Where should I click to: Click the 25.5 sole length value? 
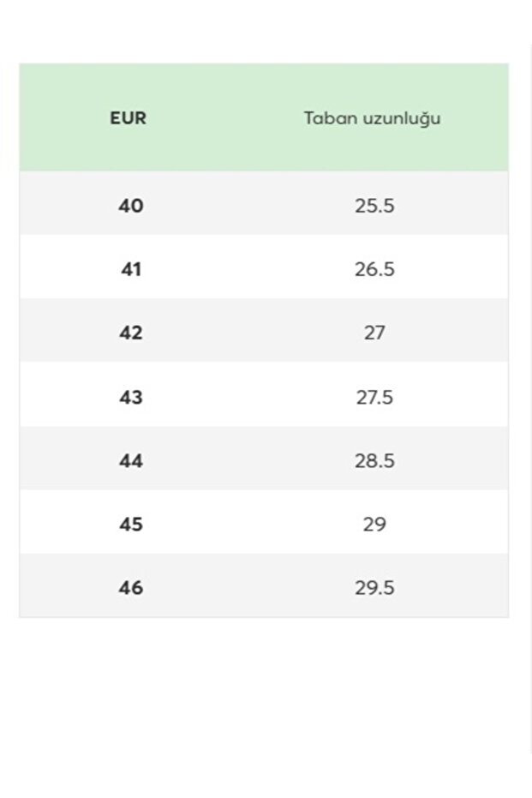(x=374, y=206)
